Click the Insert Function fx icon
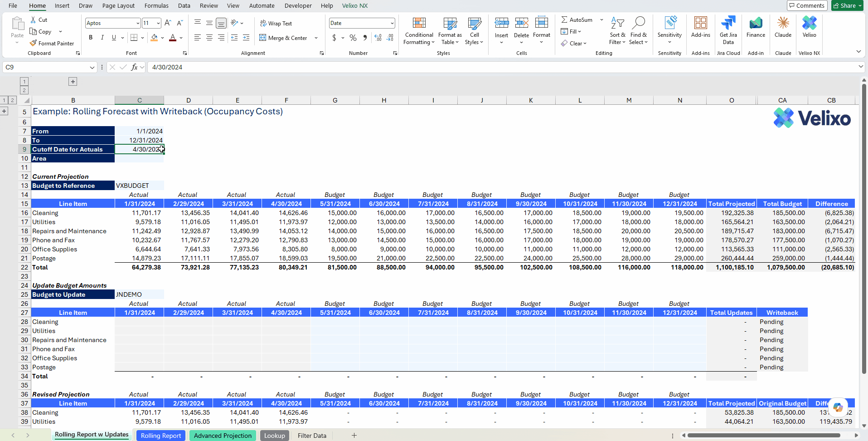This screenshot has height=441, width=868. 134,67
